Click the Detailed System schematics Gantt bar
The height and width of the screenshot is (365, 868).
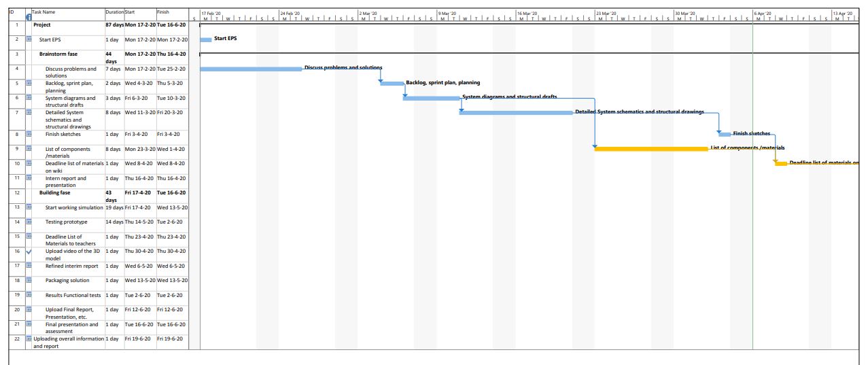point(515,113)
